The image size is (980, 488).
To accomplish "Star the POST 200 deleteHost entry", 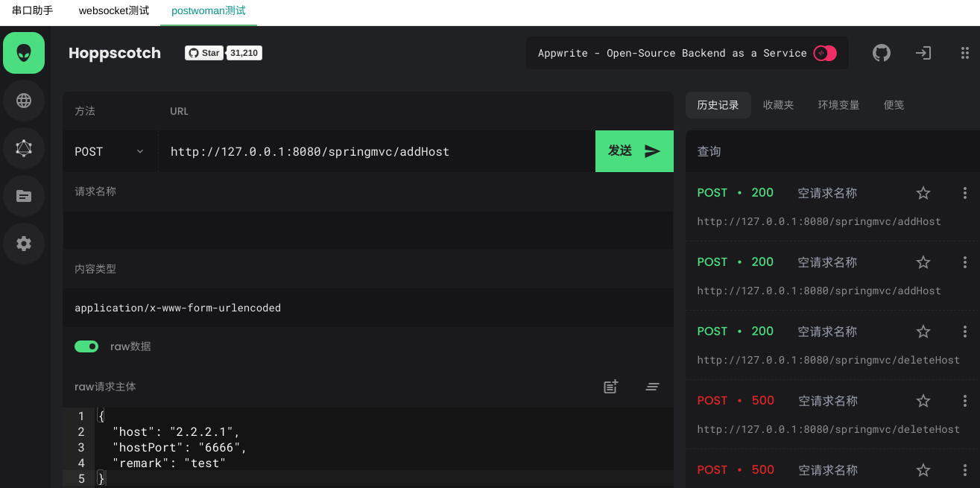I will [x=923, y=332].
